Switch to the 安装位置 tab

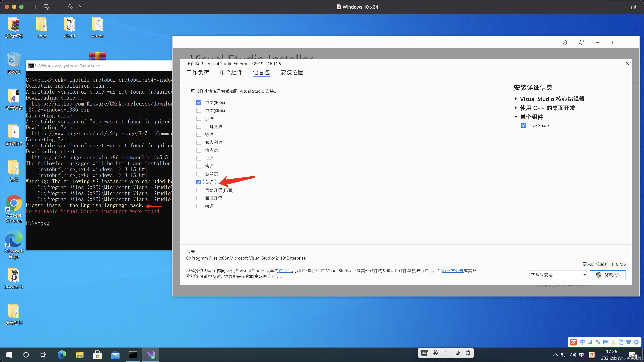(x=292, y=72)
